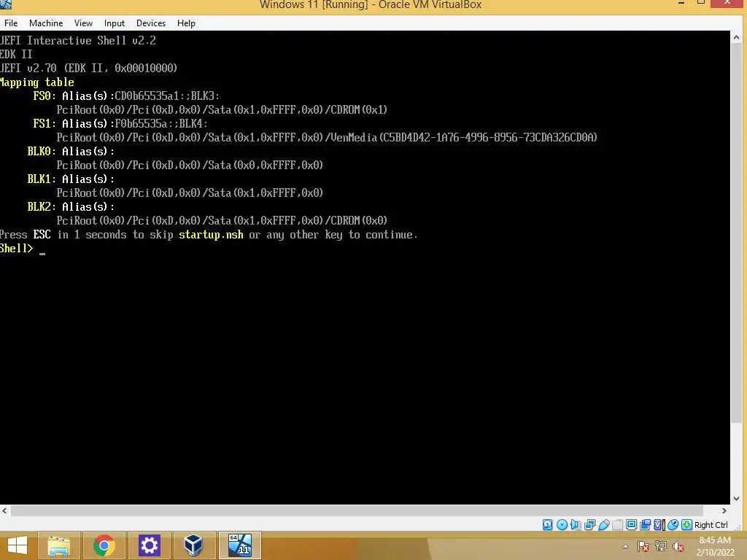
Task: Click the BLK2: mapping entry
Action: (42, 206)
